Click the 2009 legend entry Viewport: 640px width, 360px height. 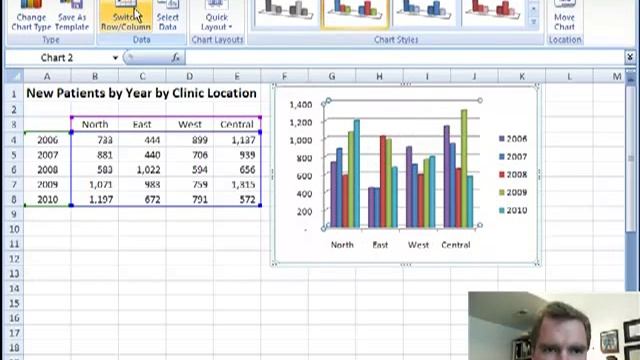click(513, 192)
